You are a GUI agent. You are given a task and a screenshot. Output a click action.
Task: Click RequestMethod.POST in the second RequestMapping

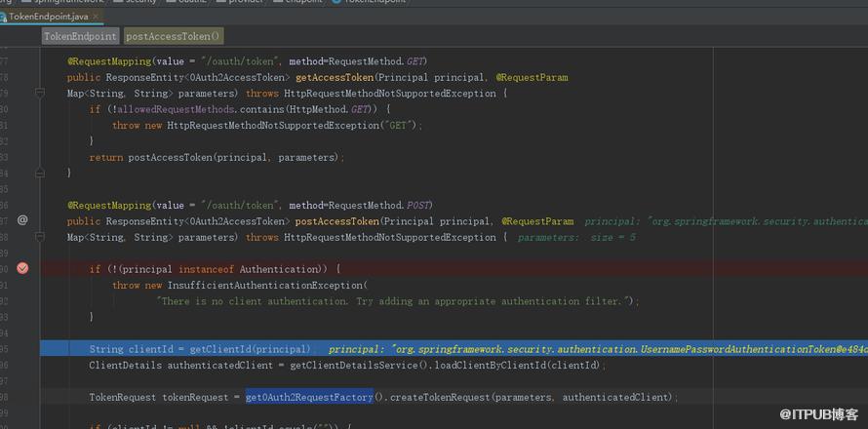pyautogui.click(x=378, y=206)
